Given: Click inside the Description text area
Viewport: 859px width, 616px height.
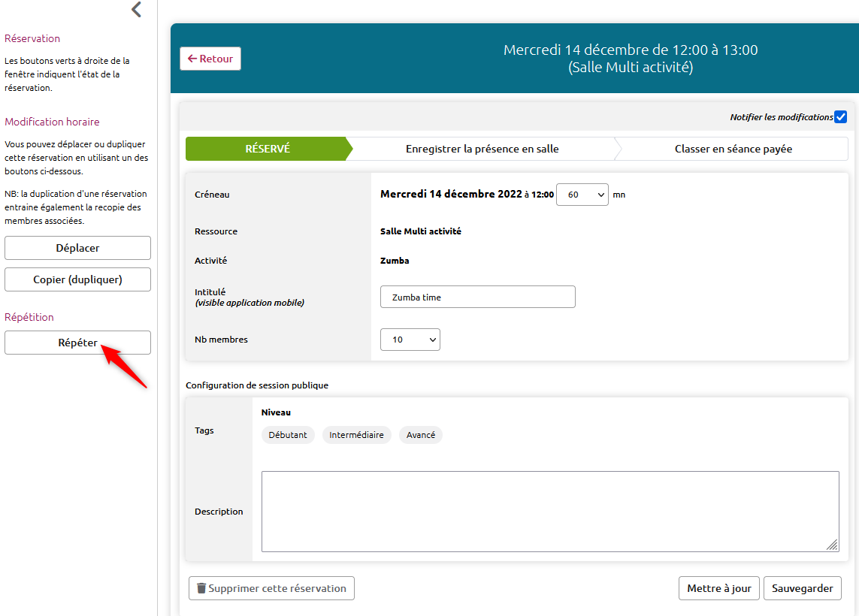Looking at the screenshot, I should click(549, 511).
